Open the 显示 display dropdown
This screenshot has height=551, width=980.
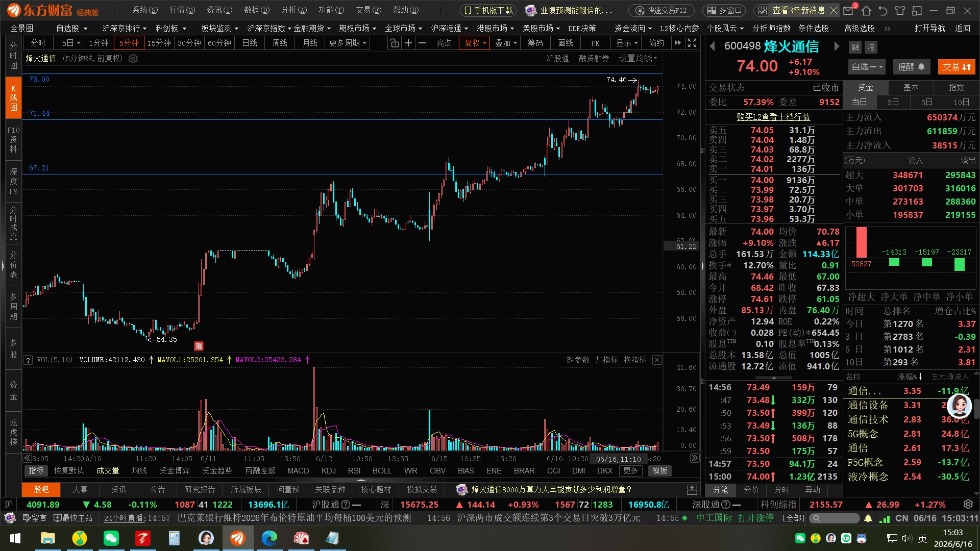[627, 43]
